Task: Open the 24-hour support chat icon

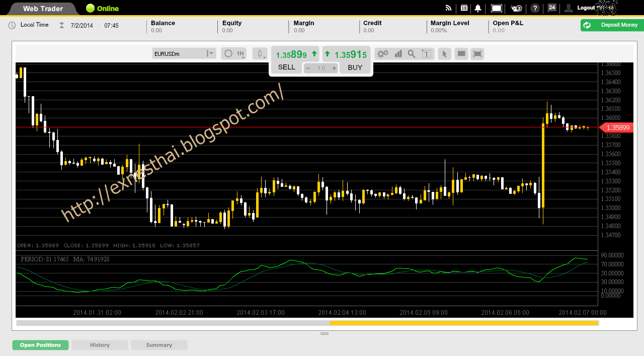Action: 552,8
